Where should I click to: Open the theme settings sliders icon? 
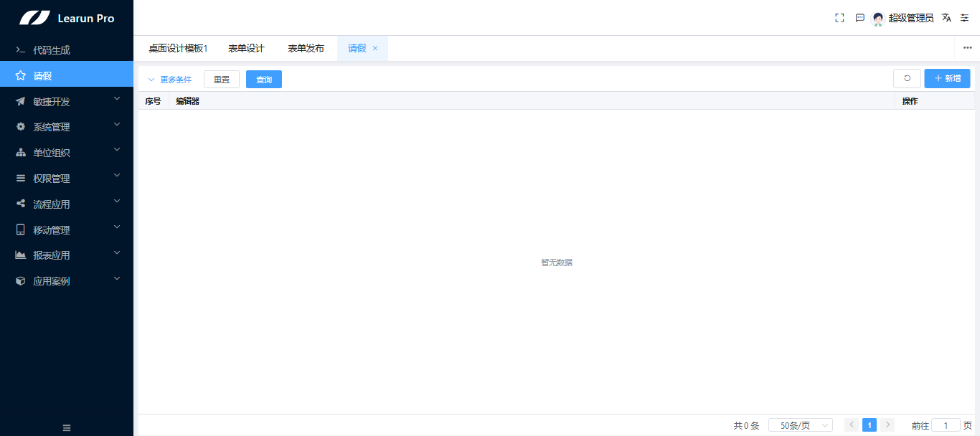pos(964,18)
